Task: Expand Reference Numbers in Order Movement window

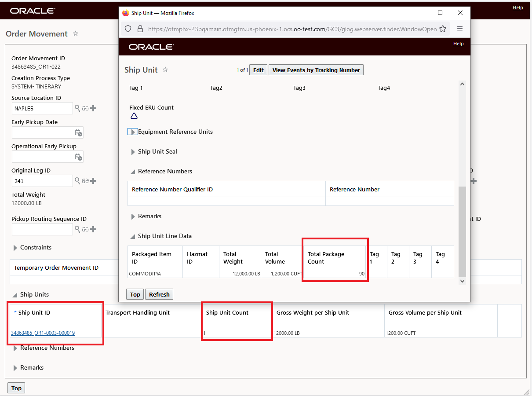Action: (15, 348)
